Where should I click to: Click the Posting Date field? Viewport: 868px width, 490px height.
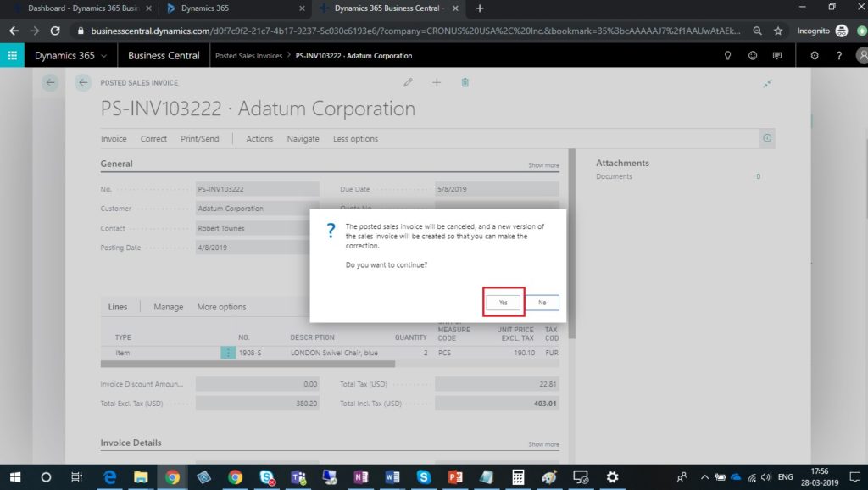(258, 248)
